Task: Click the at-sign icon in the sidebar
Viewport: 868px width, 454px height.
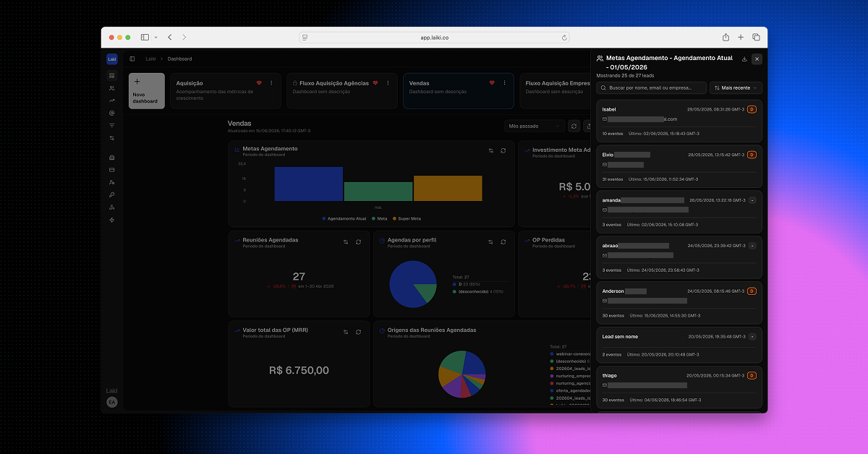Action: pyautogui.click(x=112, y=113)
